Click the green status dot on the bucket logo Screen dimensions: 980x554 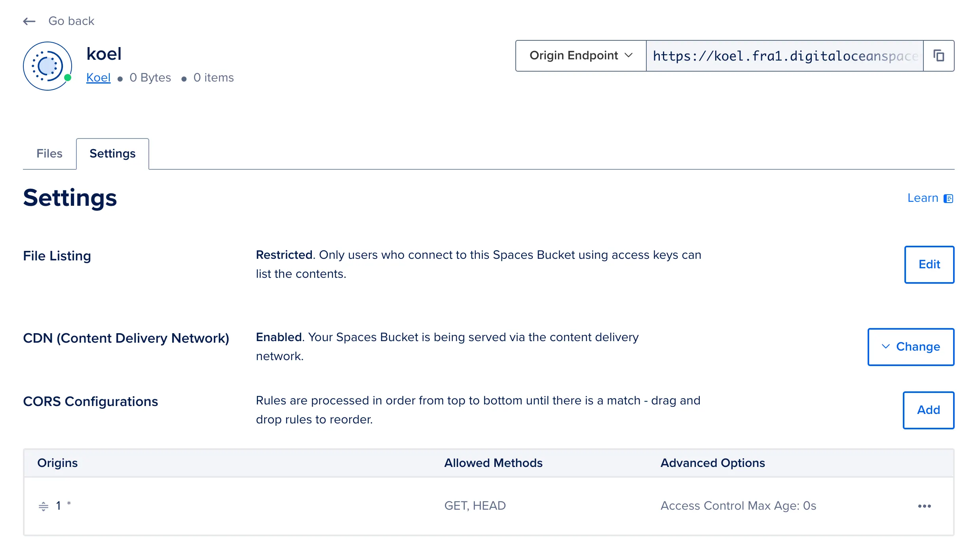68,78
